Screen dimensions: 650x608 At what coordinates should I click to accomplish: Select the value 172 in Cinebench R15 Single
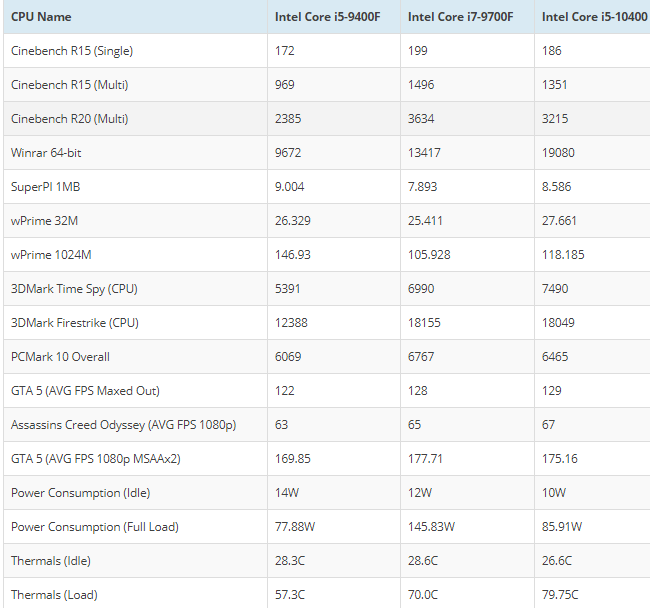285,51
